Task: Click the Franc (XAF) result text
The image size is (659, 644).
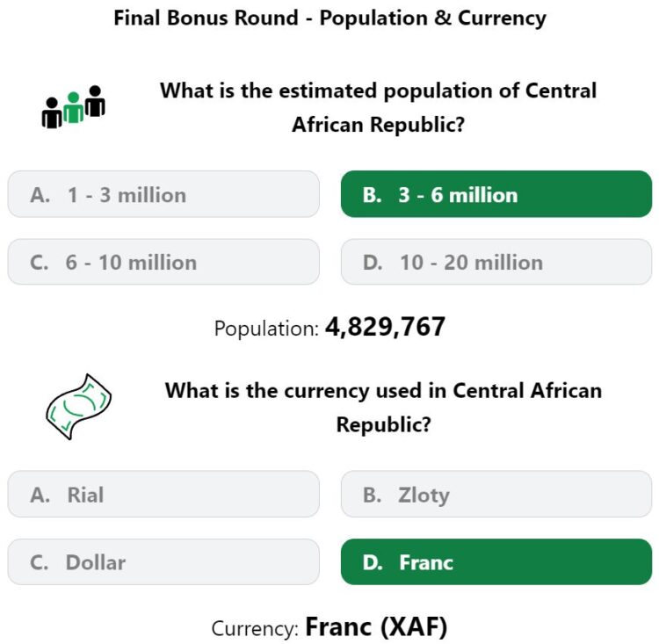Action: click(x=376, y=626)
